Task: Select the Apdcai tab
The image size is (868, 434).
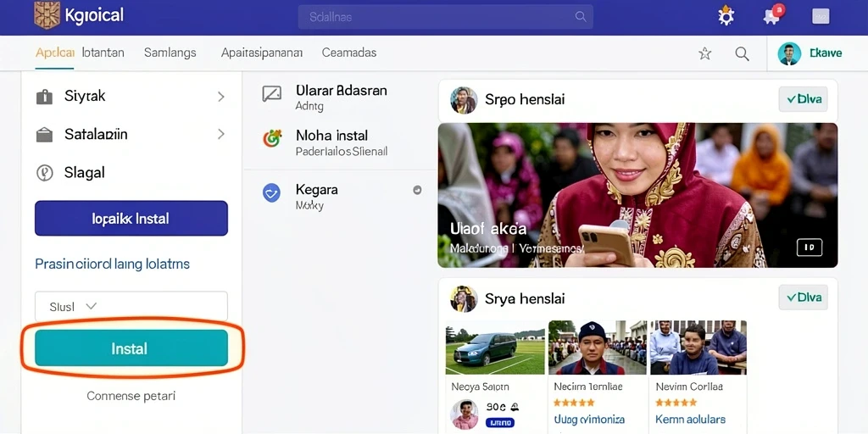Action: (55, 53)
